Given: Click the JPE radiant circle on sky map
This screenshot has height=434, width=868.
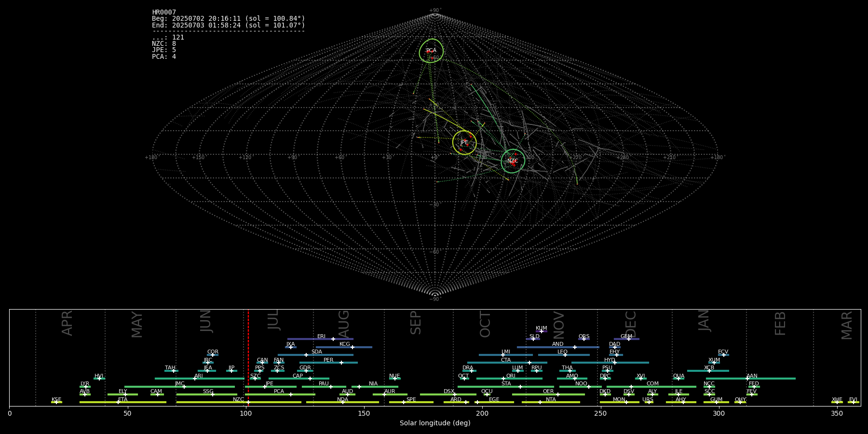Looking at the screenshot, I should pyautogui.click(x=464, y=143).
